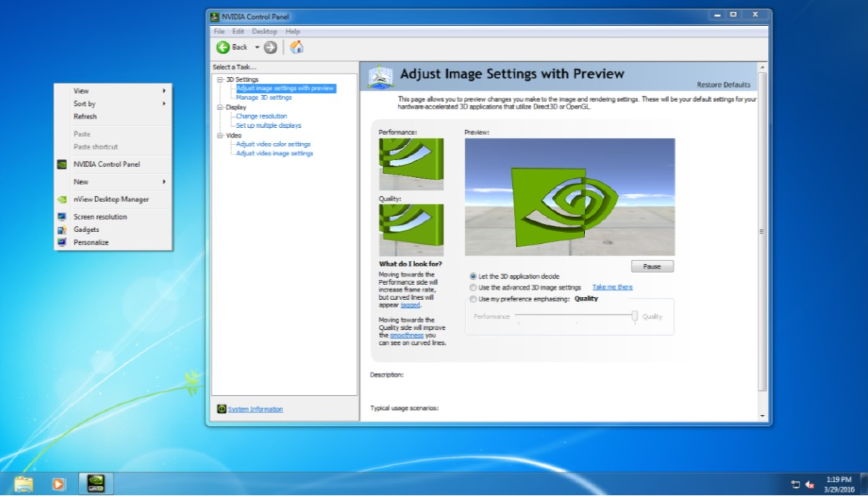Collapse the 3D Settings tree node
The image size is (868, 496).
pos(220,79)
